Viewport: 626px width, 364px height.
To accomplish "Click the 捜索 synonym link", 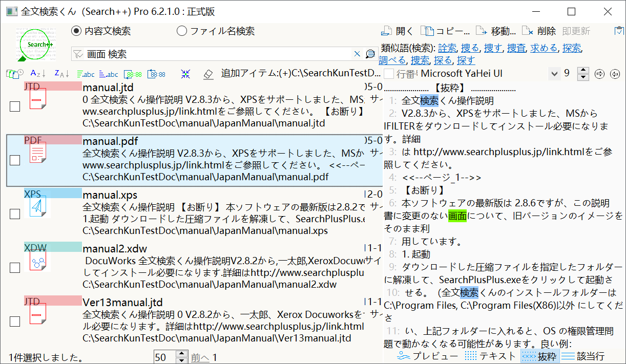I will pos(421,60).
